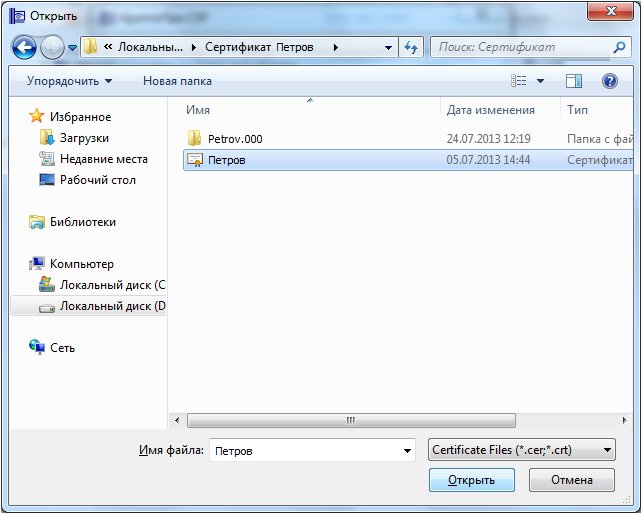
Task: Click the Back navigation arrow button
Action: coord(24,47)
